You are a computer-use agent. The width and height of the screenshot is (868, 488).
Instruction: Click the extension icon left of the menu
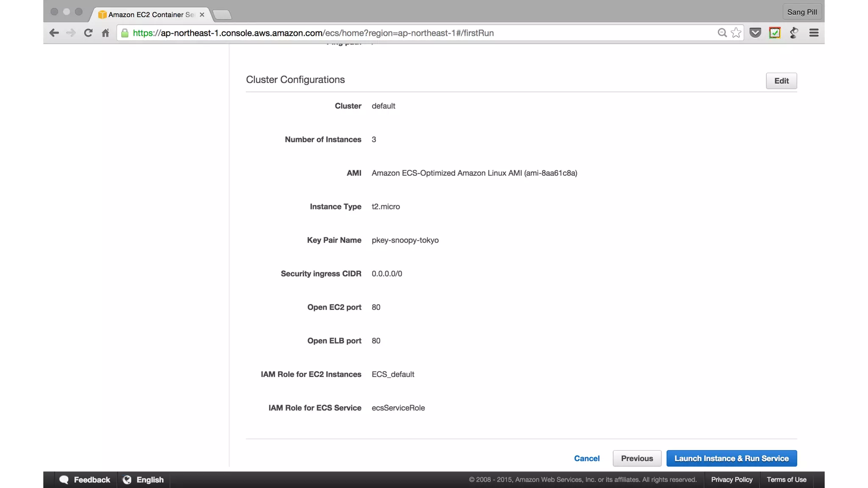[x=794, y=33]
